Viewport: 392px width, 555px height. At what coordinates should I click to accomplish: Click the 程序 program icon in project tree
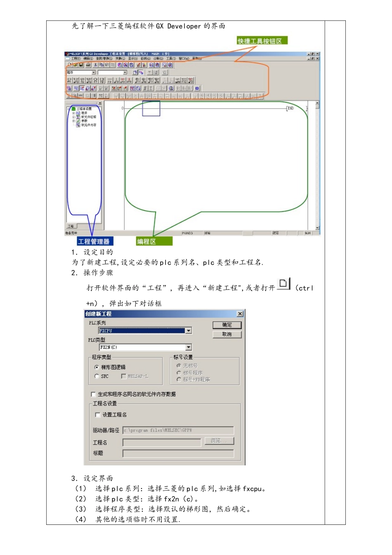coord(78,113)
